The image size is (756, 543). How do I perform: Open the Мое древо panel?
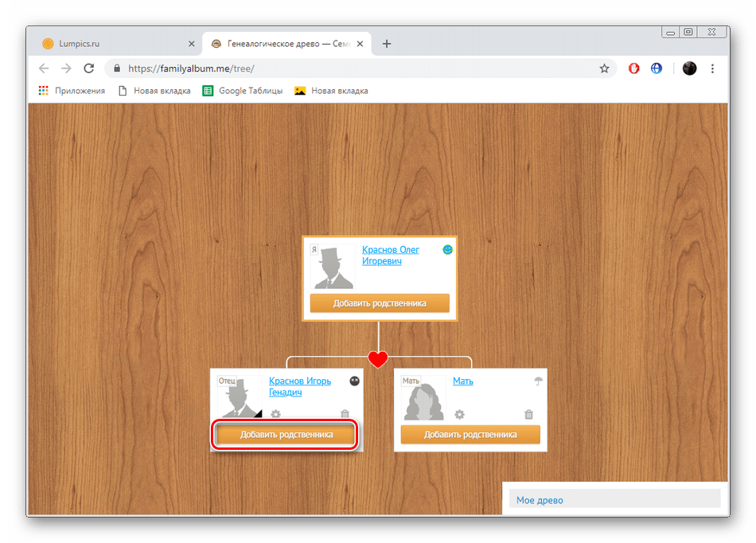pyautogui.click(x=614, y=499)
